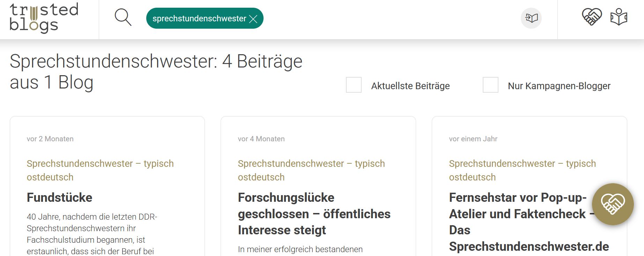Screen dimensions: 644x256
Task: Remove the sprechstundenschwester search tag
Action: (x=253, y=19)
